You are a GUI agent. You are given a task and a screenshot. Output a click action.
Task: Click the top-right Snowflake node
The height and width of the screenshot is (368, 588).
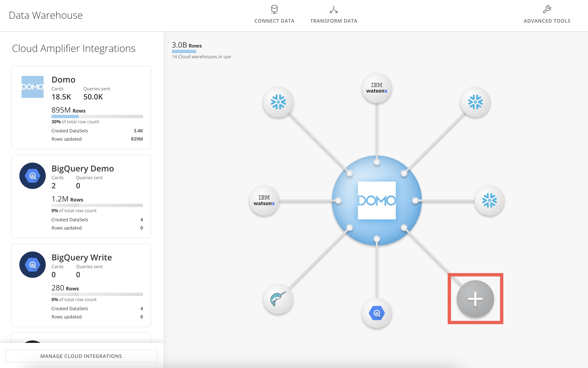coord(475,102)
